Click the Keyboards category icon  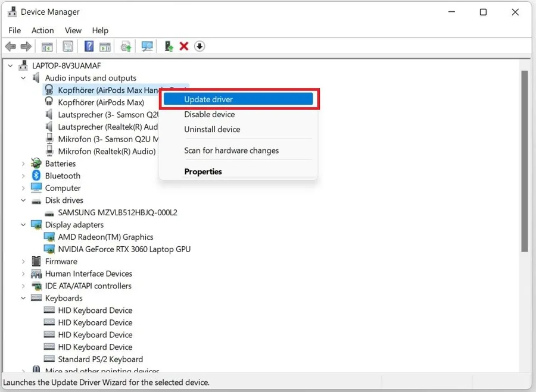(x=36, y=298)
